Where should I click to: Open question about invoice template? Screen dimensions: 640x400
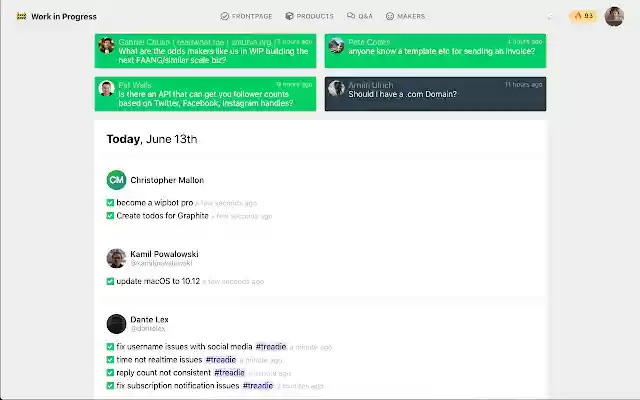(435, 51)
